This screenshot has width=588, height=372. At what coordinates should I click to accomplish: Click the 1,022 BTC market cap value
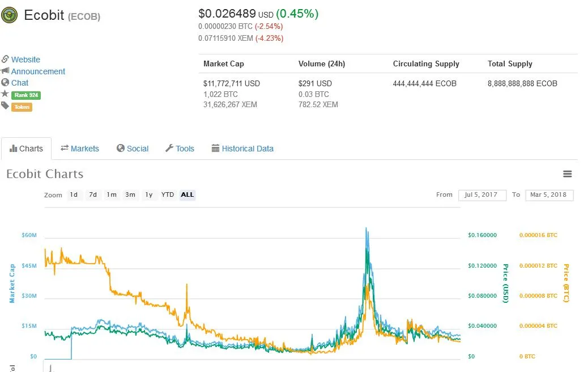[x=220, y=94]
